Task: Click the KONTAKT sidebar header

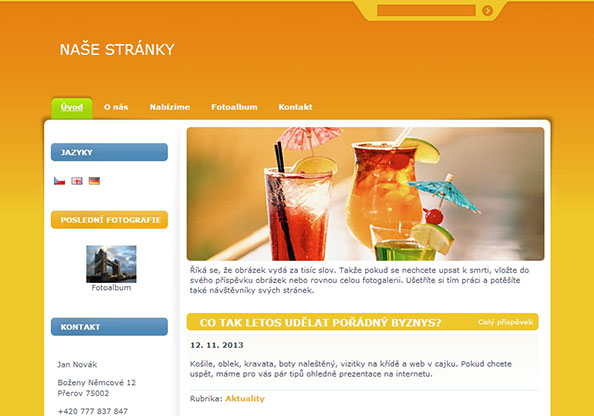Action: (x=109, y=327)
